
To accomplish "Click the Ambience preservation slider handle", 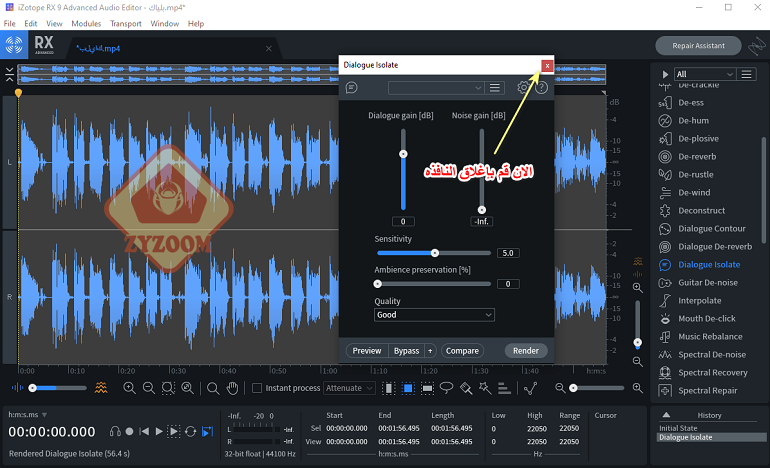I will point(378,284).
